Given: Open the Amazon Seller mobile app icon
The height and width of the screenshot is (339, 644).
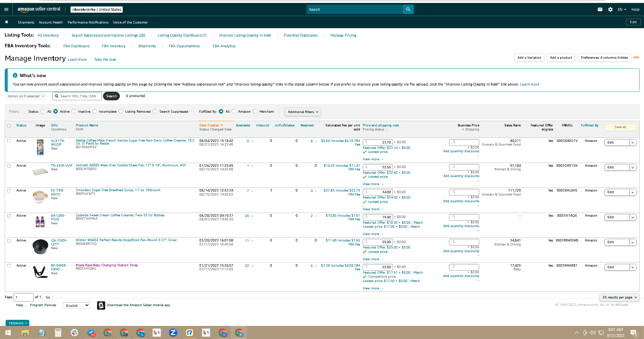Looking at the screenshot, I should pos(101,305).
